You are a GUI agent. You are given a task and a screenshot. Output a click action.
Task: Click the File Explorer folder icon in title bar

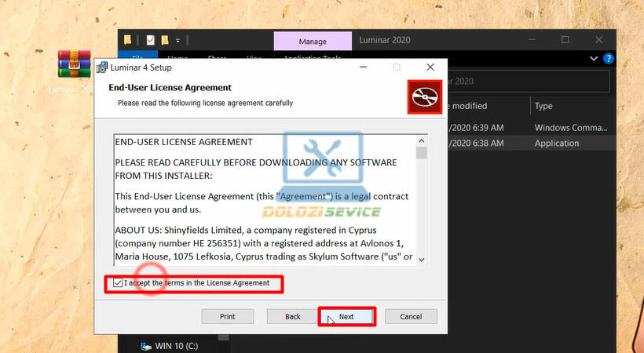128,40
